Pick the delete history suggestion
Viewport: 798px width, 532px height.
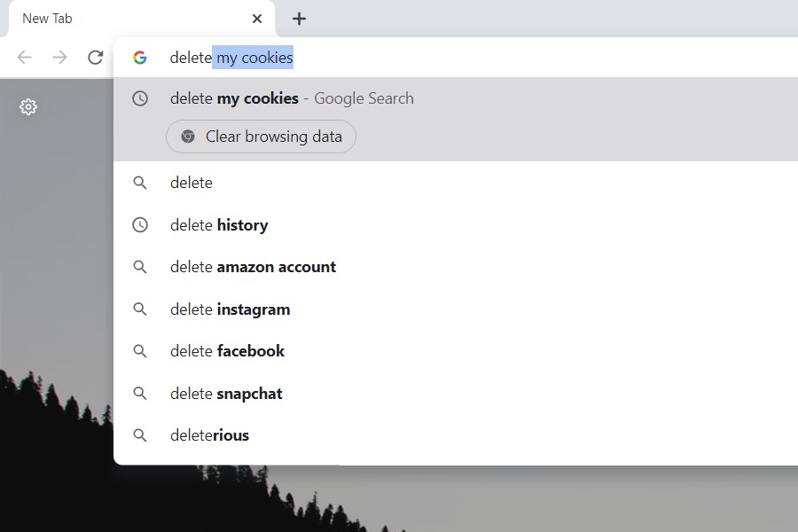(219, 225)
